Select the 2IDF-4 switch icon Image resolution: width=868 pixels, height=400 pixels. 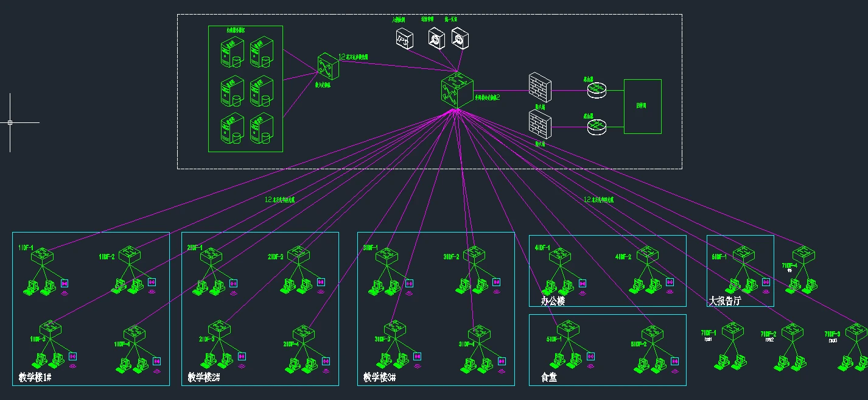303,334
